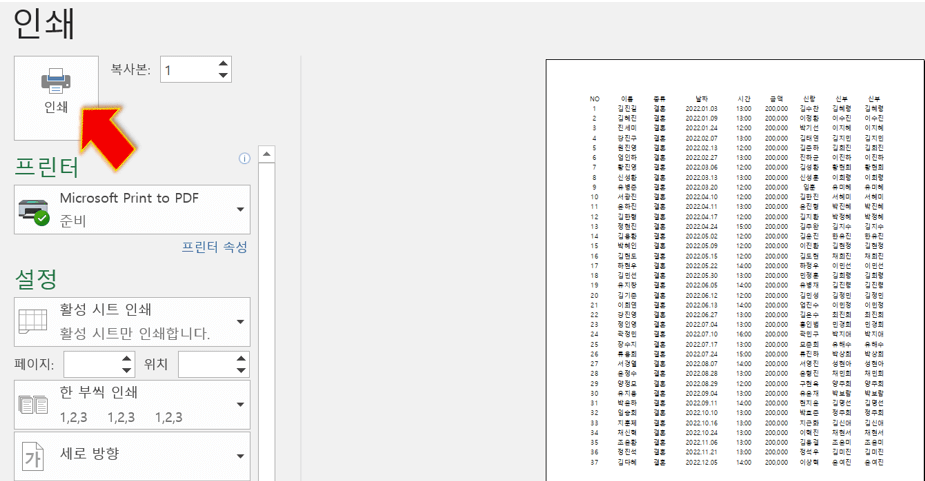Click the 인쇄 print button

pyautogui.click(x=56, y=98)
